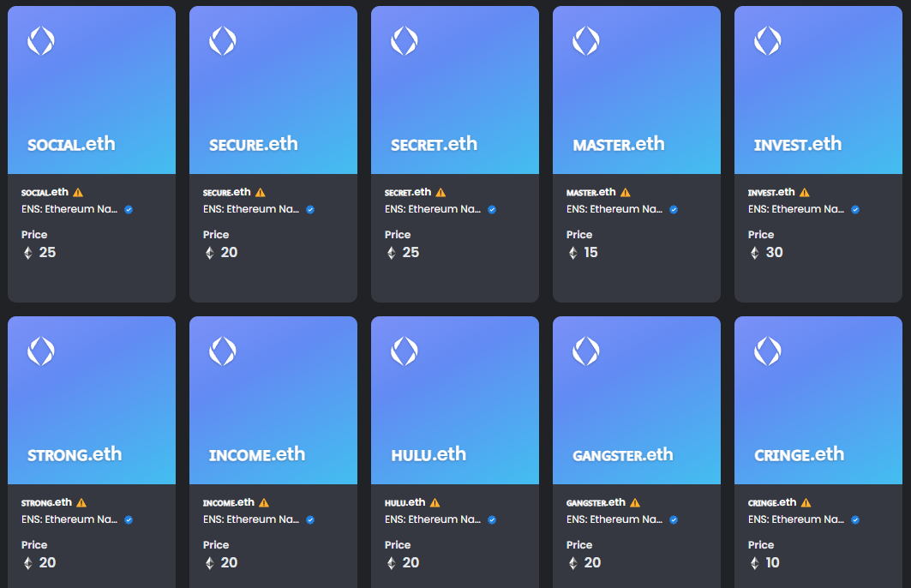911x588 pixels.
Task: Open the STRONG.eth NFT thumbnail
Action: 92,400
